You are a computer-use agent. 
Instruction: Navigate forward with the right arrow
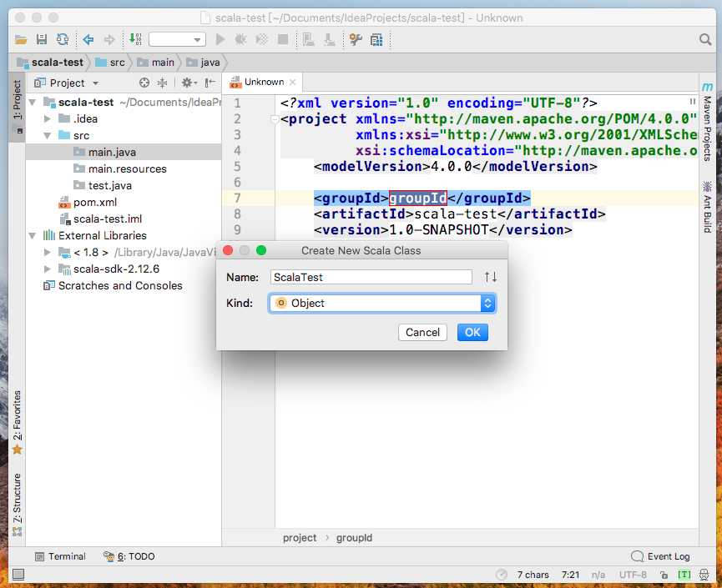point(109,39)
